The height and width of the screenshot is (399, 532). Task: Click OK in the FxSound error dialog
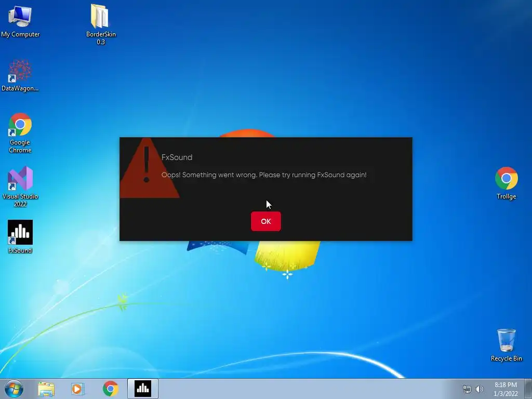tap(265, 221)
